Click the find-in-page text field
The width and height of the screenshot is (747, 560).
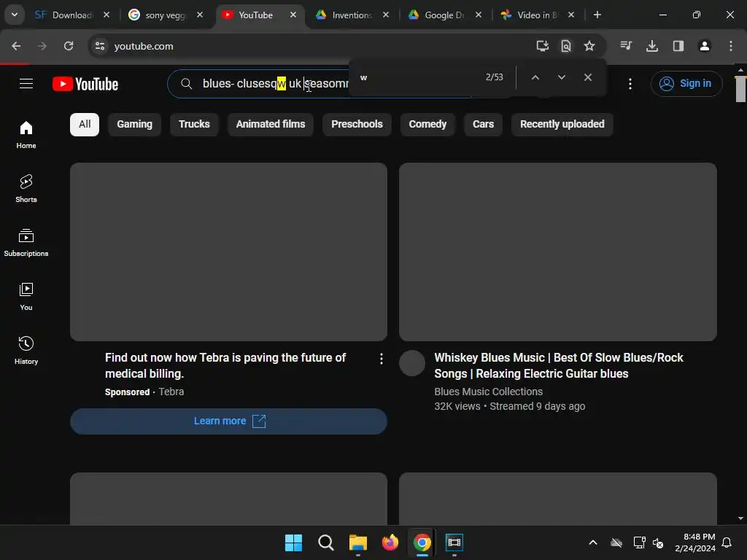[x=419, y=77]
